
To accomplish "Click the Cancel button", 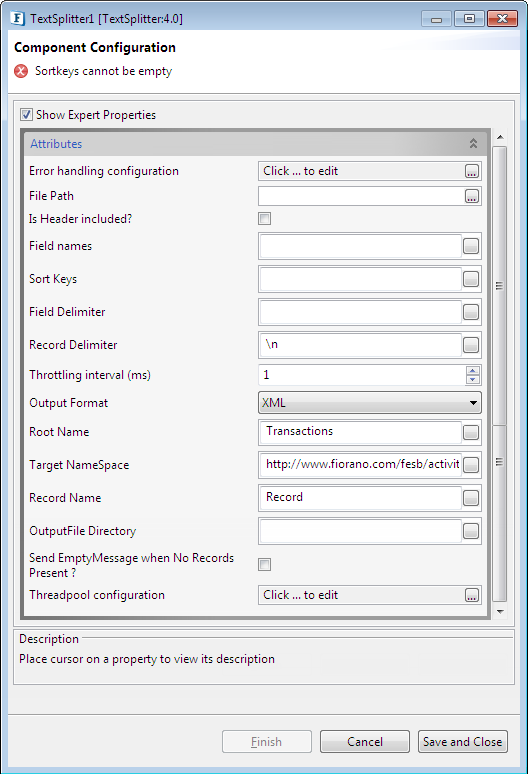I will 365,741.
